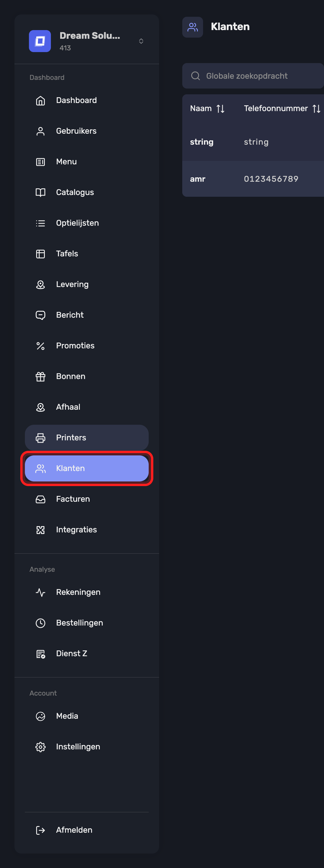The width and height of the screenshot is (324, 868).
Task: Select the Printers printer icon
Action: tap(41, 438)
